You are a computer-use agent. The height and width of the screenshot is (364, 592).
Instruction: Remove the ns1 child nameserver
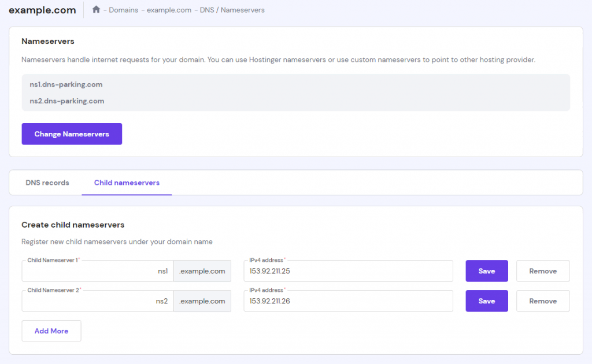542,270
